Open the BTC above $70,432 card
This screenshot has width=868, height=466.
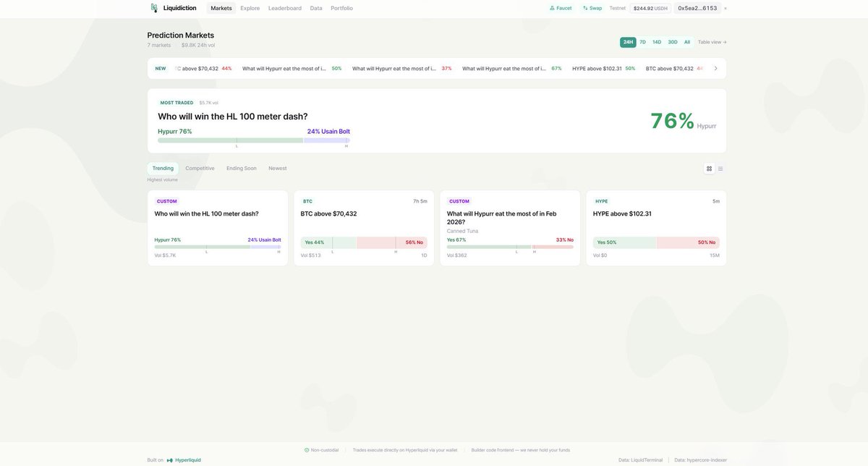point(364,228)
